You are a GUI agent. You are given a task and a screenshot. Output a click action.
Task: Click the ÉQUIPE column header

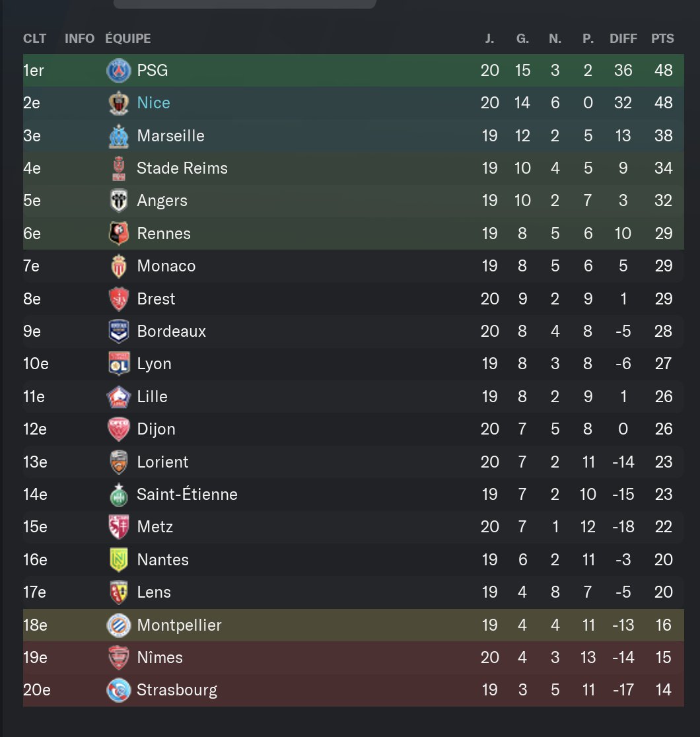click(128, 38)
